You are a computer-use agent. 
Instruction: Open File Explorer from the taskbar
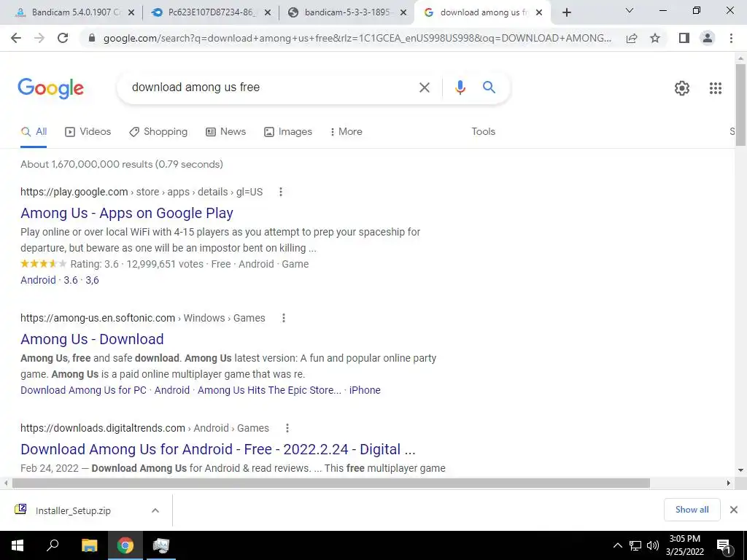click(89, 545)
